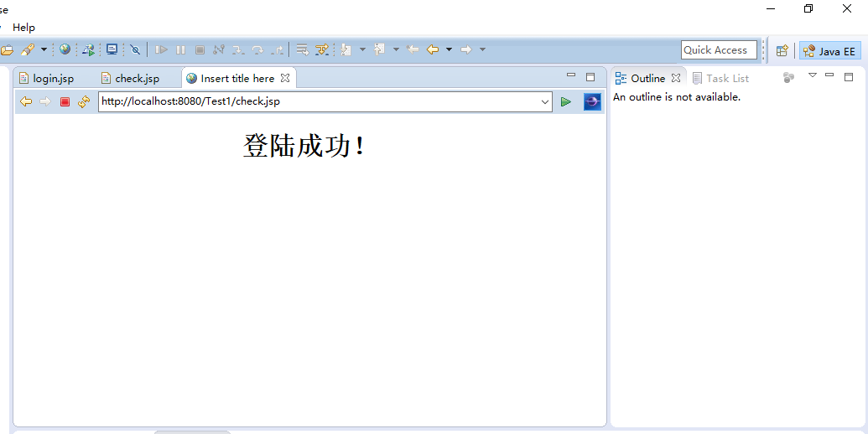
Task: Click the Eclipse browser logo icon
Action: [592, 101]
